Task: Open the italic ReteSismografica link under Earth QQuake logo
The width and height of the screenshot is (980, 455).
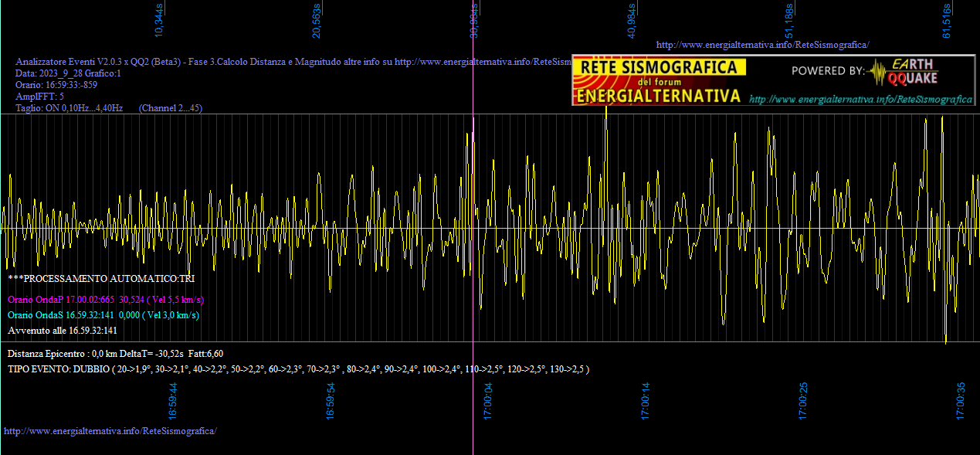Action: pos(861,100)
